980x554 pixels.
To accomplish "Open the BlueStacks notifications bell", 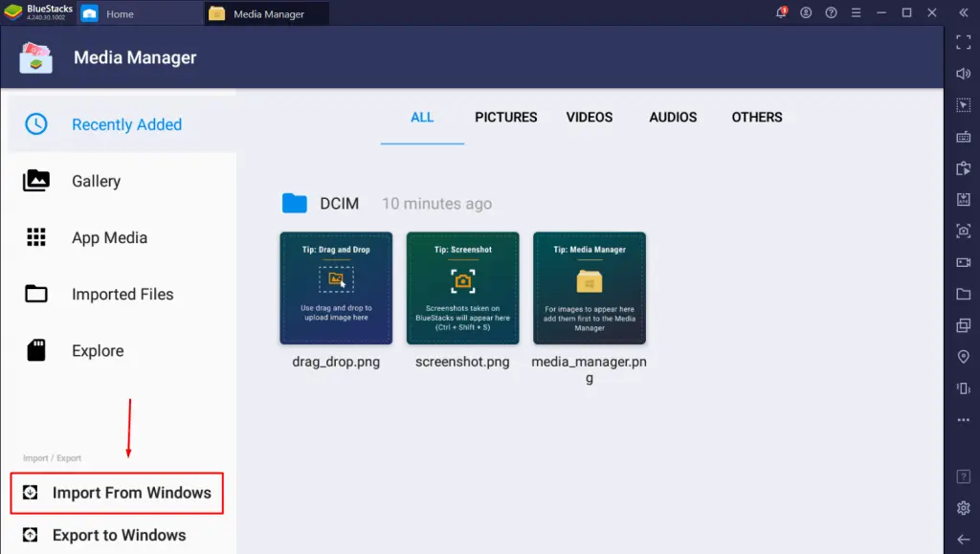I will coord(781,12).
